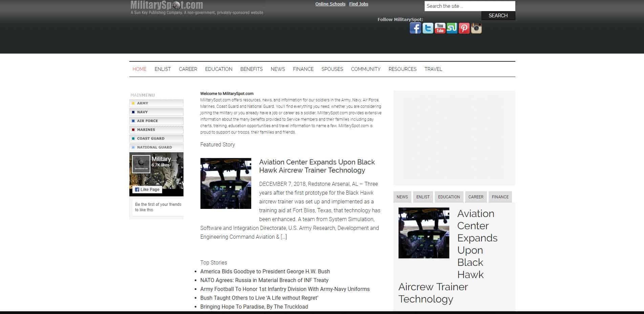Switch to the NEWS tab in sidebar
The image size is (644, 314).
402,197
